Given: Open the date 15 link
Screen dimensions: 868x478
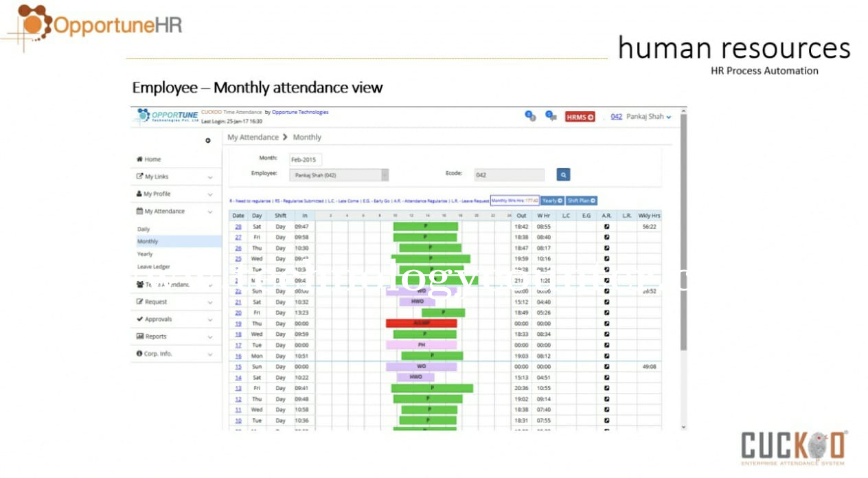Looking at the screenshot, I should 238,367.
